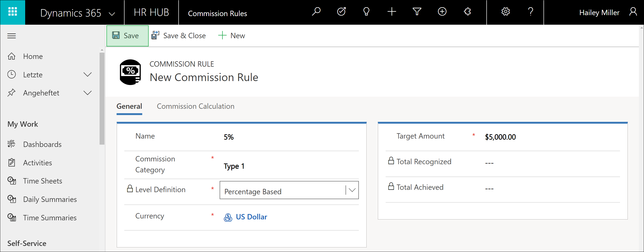Open Dashboards in My Work
This screenshot has height=252, width=644.
pos(42,144)
